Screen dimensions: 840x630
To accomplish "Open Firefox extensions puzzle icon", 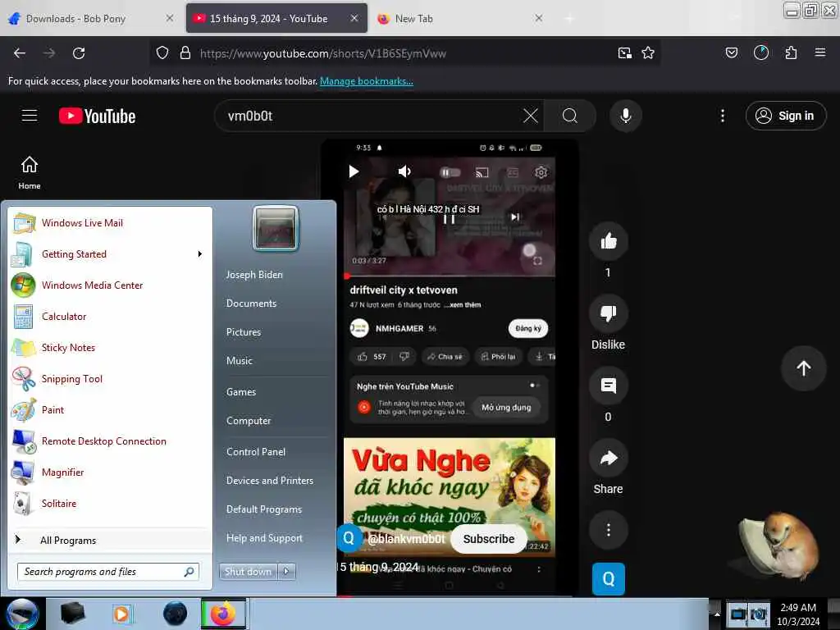I will (x=791, y=53).
